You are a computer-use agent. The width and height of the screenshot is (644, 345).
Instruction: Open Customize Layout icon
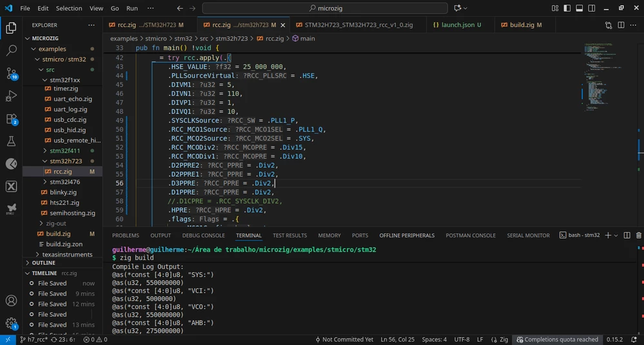pos(555,8)
